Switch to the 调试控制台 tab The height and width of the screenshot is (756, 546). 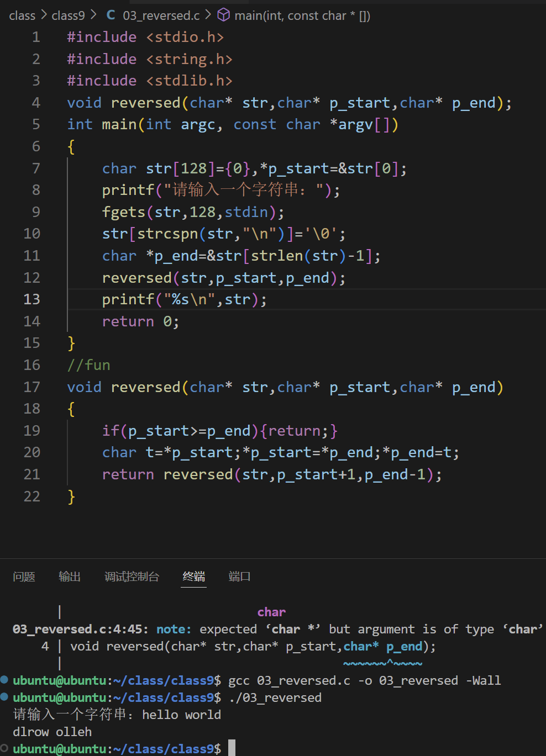132,577
